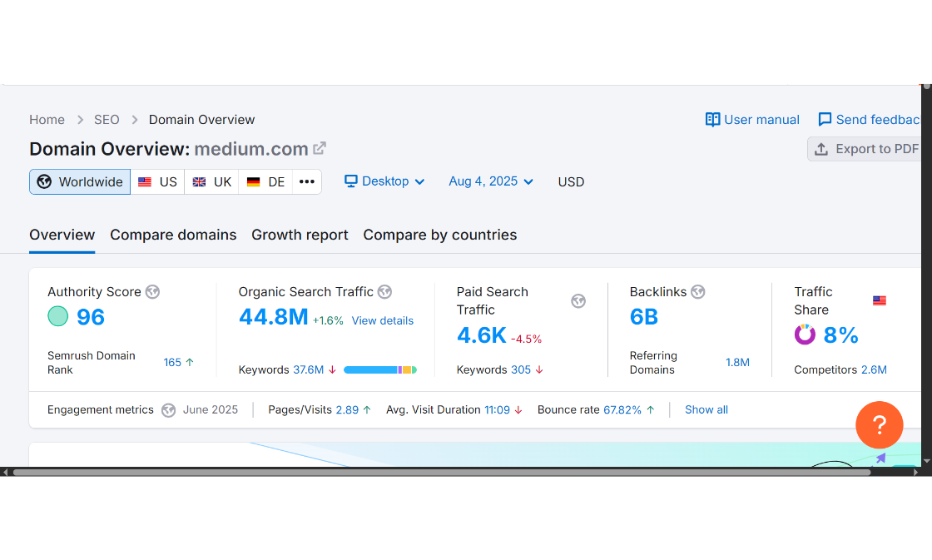This screenshot has width=932, height=560.
Task: Open the Growth report tab
Action: (300, 235)
